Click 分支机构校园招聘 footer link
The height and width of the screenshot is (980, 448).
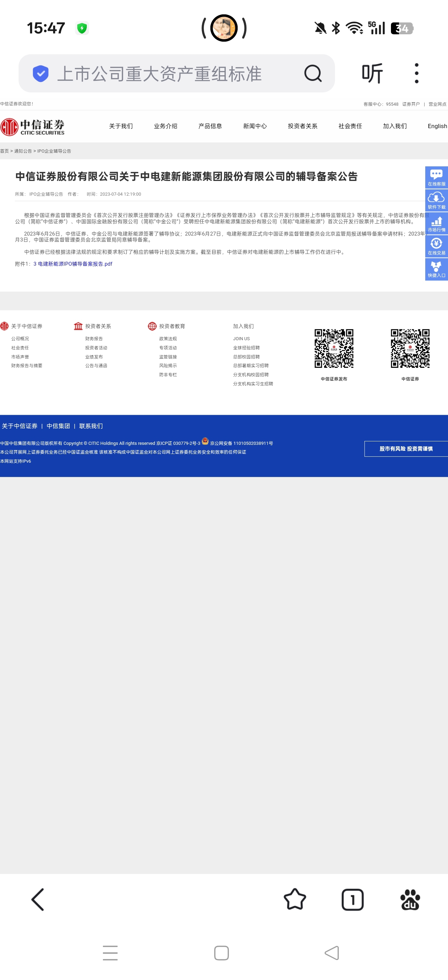coord(251,375)
